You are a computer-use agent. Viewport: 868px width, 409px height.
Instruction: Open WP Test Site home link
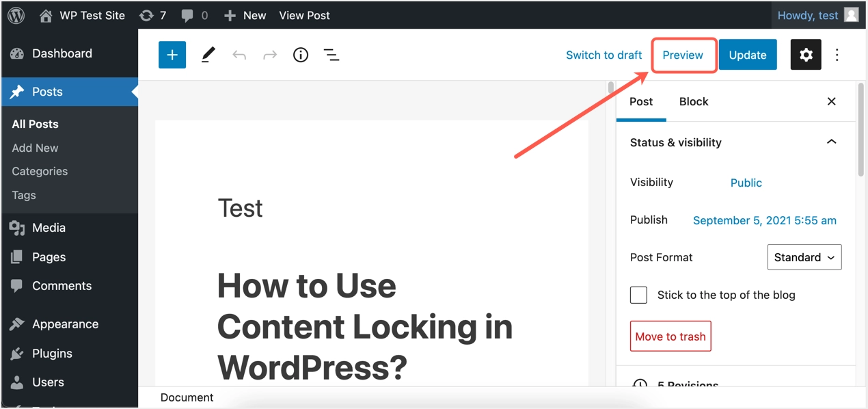click(x=82, y=15)
